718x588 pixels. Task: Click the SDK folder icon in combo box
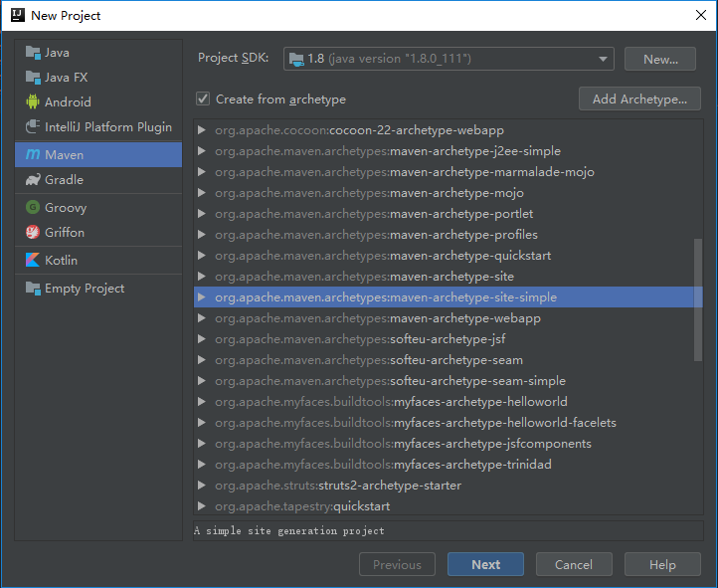point(296,59)
